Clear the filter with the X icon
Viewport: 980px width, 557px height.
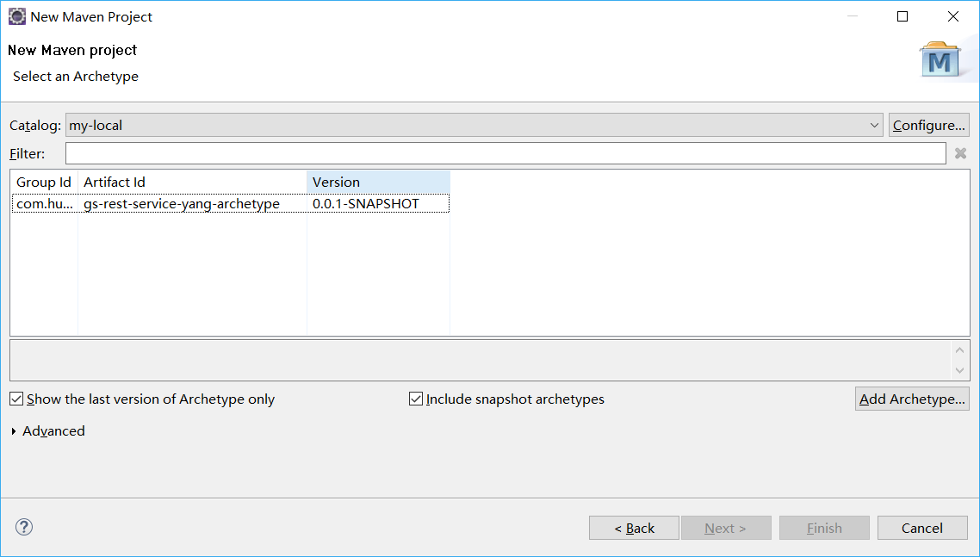(961, 153)
